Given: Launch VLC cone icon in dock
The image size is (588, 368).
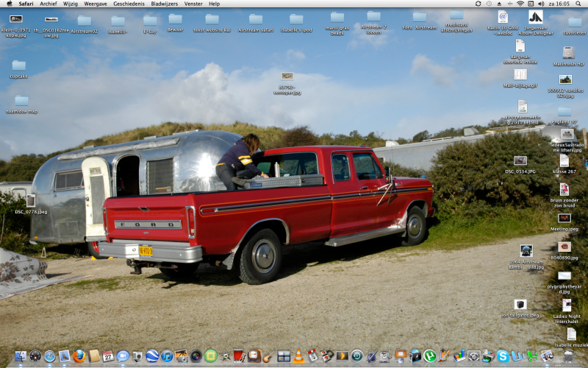Looking at the screenshot, I should click(x=298, y=356).
